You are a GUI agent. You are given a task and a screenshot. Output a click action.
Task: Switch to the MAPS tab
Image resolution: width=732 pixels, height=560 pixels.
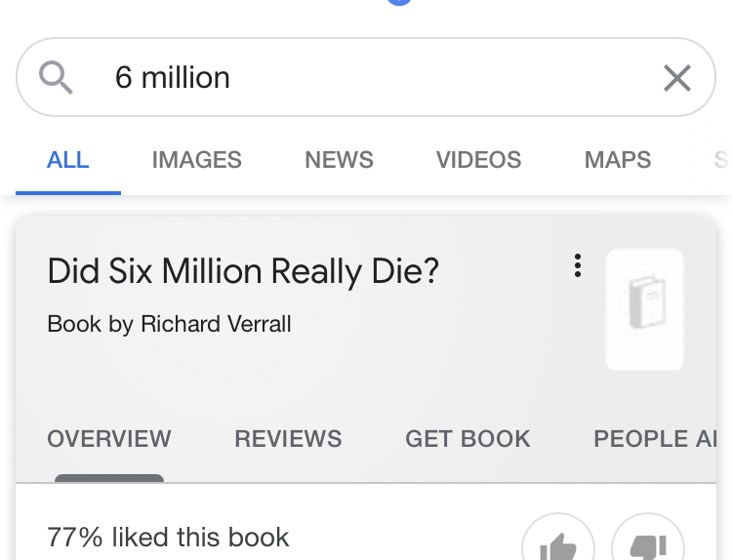coord(618,160)
